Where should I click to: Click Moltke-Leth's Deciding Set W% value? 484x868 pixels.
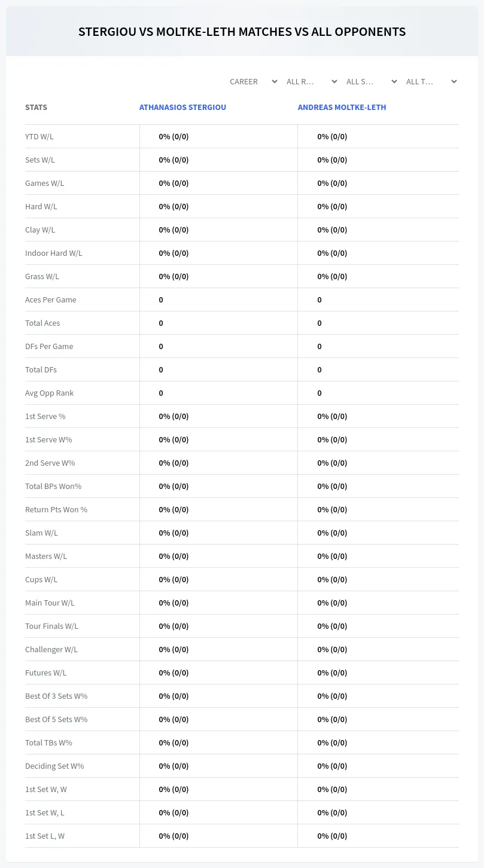pos(332,766)
